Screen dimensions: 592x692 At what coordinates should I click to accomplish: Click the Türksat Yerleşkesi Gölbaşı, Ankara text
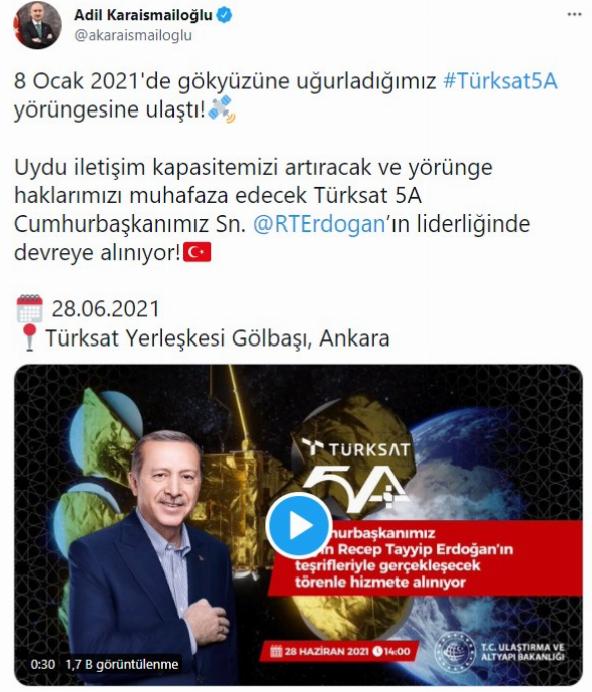217,338
